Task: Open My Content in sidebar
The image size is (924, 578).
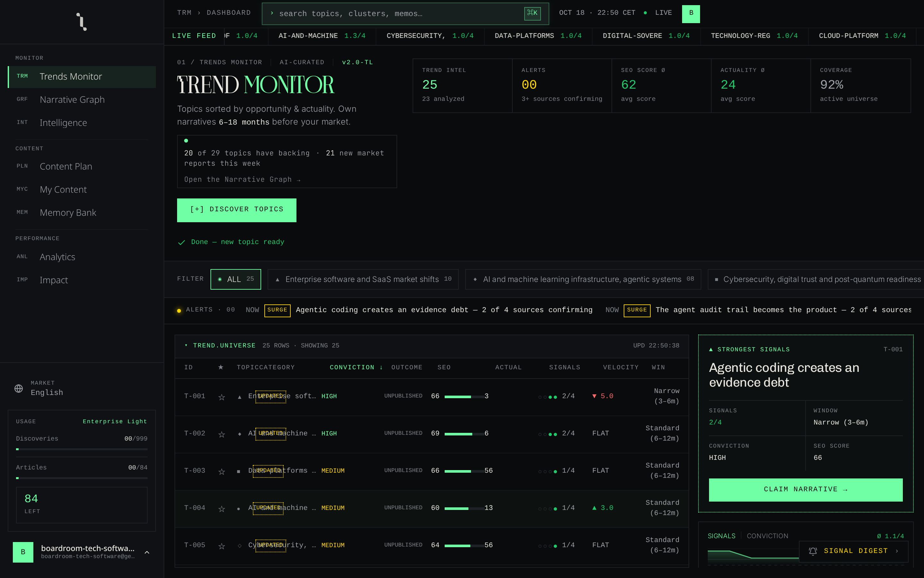Action: [82, 189]
